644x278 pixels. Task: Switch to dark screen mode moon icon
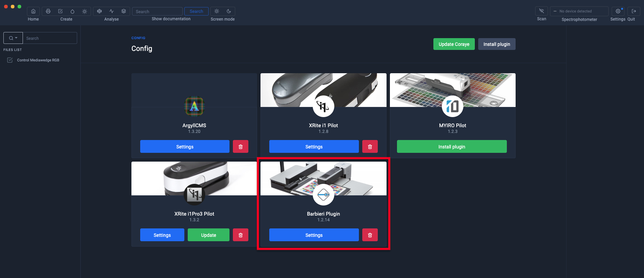pyautogui.click(x=229, y=11)
